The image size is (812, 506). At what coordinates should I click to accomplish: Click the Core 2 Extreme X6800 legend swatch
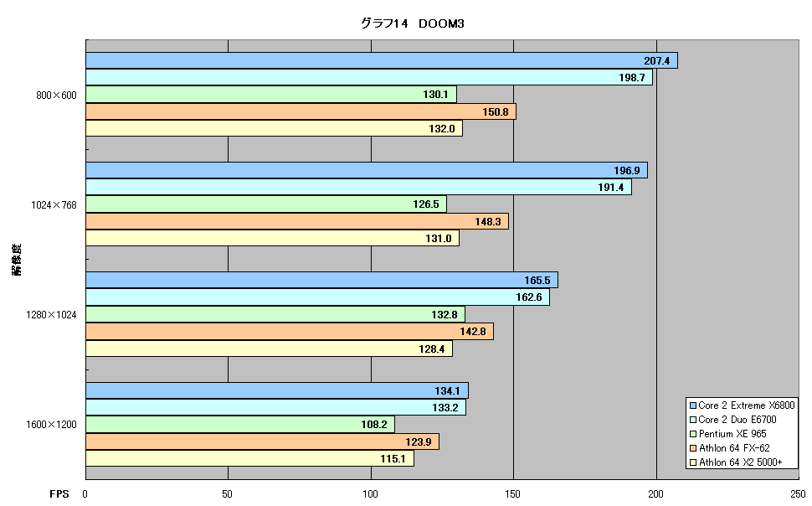tap(692, 405)
